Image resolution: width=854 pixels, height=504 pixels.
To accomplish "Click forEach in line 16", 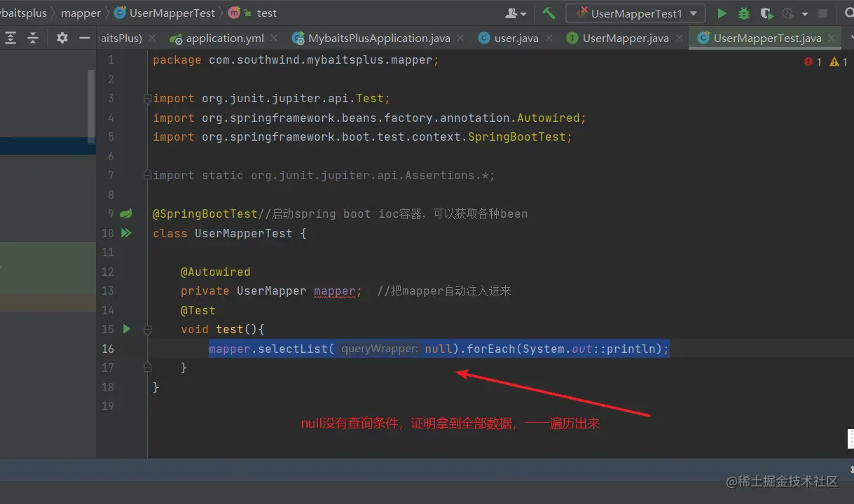I will (x=491, y=349).
